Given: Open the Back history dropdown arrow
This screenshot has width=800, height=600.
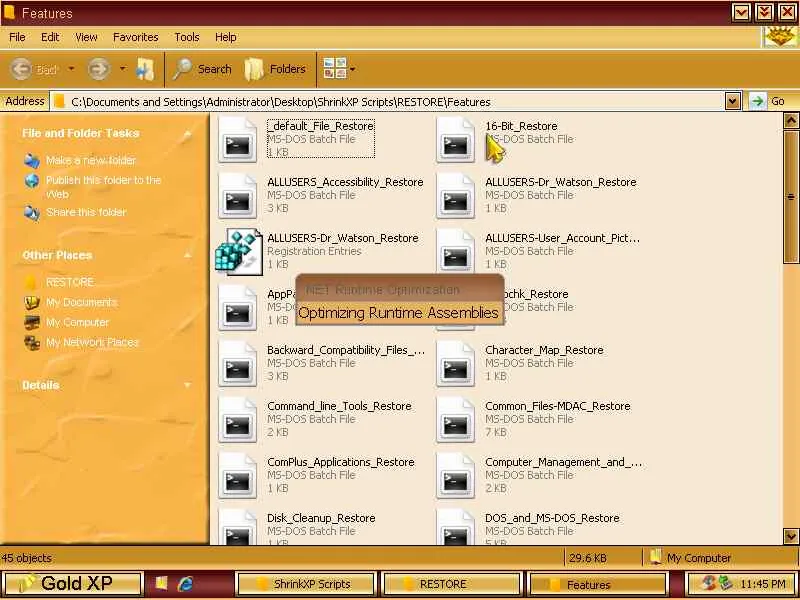Looking at the screenshot, I should click(71, 69).
